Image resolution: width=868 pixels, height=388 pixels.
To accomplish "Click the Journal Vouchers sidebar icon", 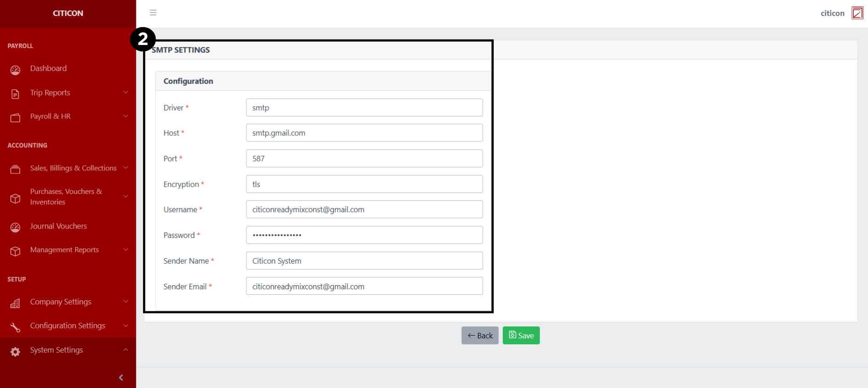I will point(15,227).
